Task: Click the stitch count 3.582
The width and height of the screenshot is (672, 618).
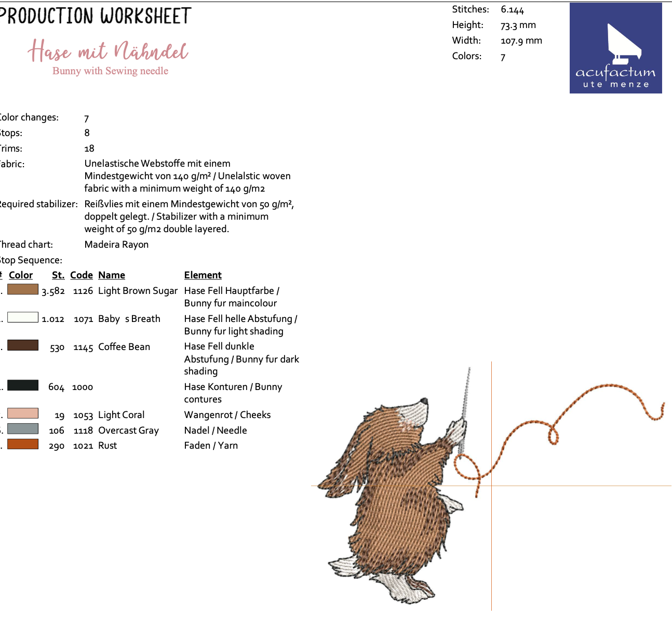Action: 53,291
